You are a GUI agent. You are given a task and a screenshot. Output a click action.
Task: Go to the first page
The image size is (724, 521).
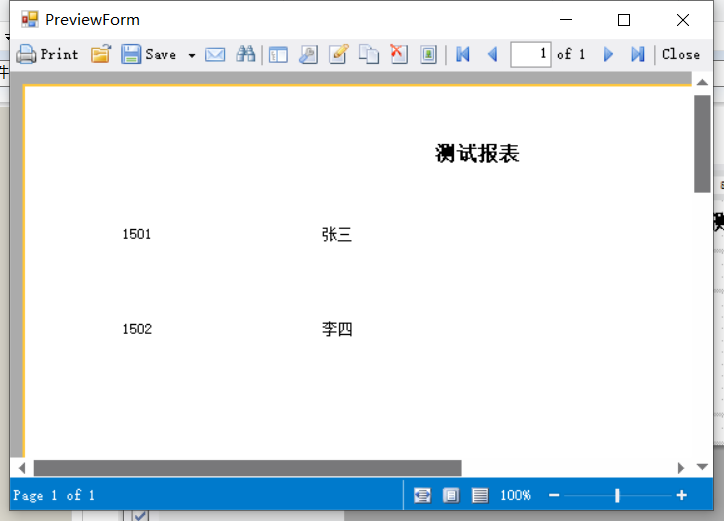(x=462, y=54)
